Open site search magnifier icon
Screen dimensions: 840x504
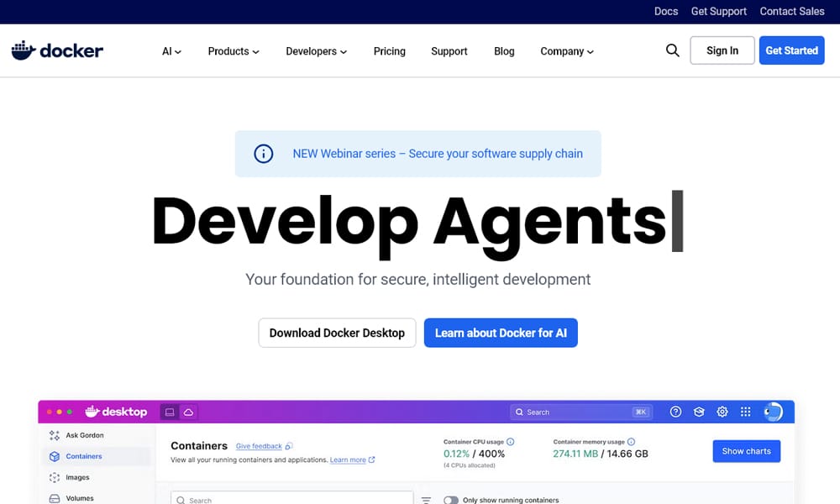(672, 50)
